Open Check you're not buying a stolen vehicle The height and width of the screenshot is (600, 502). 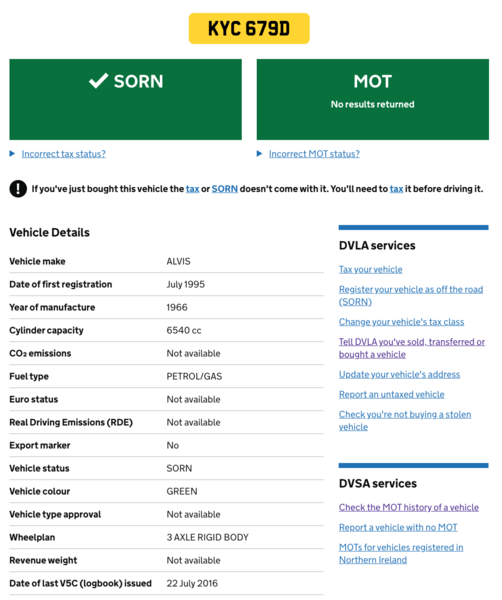click(405, 420)
